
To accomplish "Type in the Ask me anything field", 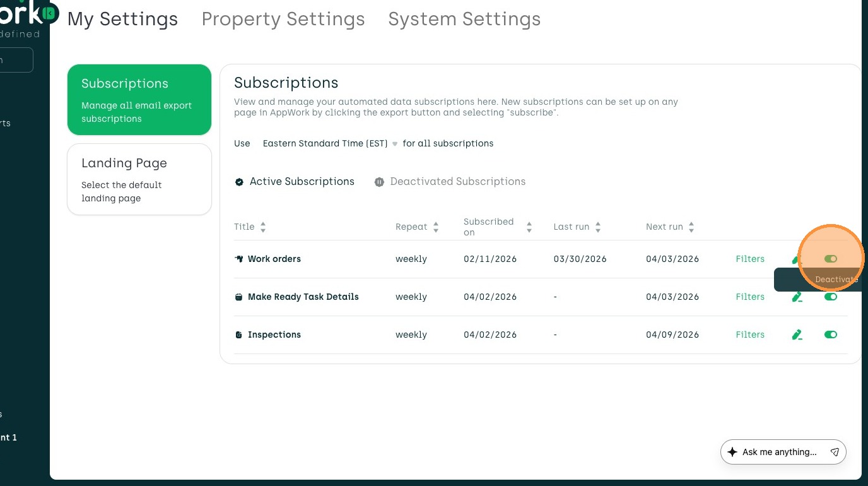I will [x=779, y=452].
